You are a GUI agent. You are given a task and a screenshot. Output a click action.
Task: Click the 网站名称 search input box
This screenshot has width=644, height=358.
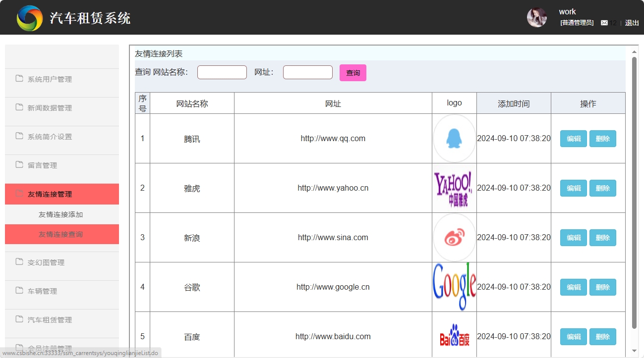coord(222,72)
